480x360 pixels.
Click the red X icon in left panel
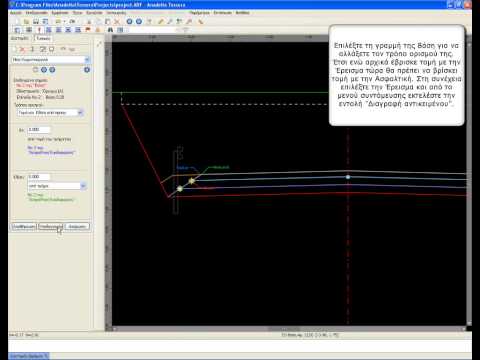click(23, 49)
